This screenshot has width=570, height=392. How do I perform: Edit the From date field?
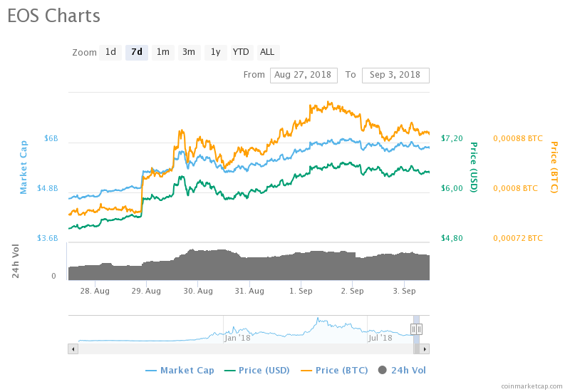[x=304, y=76]
